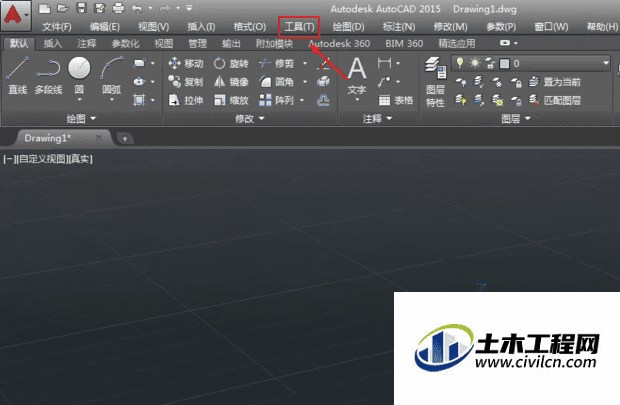Image resolution: width=620 pixels, height=405 pixels.
Task: Click the leader tool icon
Action: pos(384,81)
